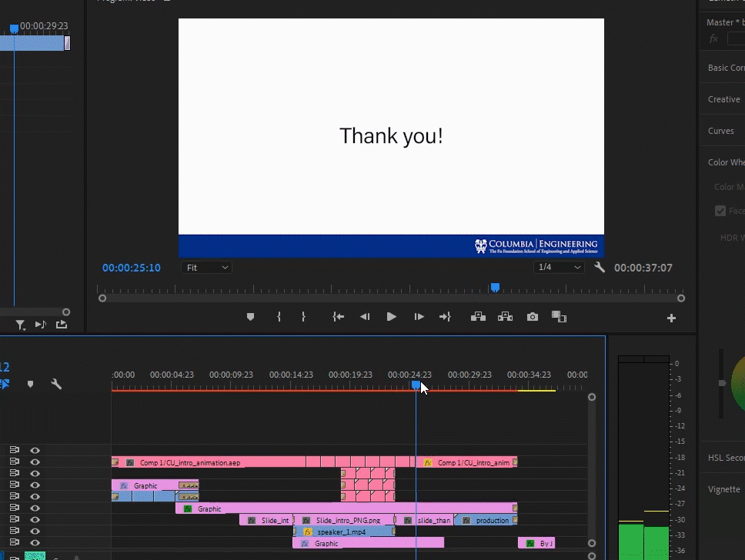
Task: Open the Button Editor plus icon
Action: tap(671, 318)
